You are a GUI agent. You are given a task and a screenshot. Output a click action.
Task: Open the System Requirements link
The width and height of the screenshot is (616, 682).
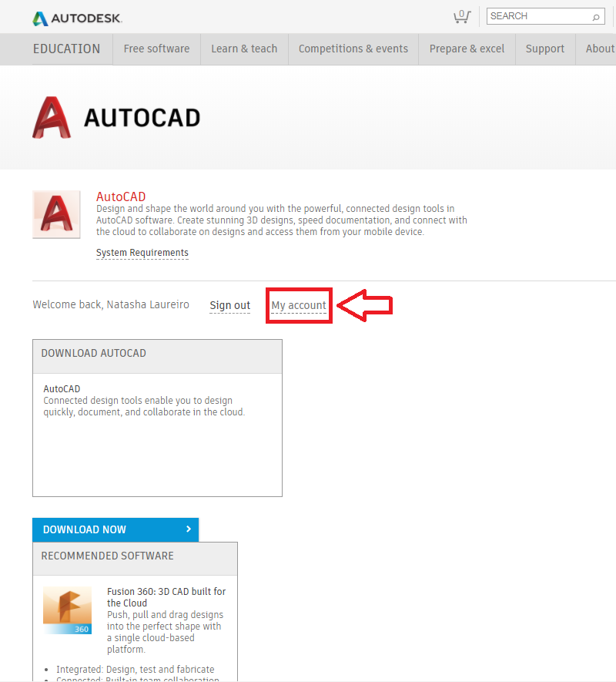(142, 253)
